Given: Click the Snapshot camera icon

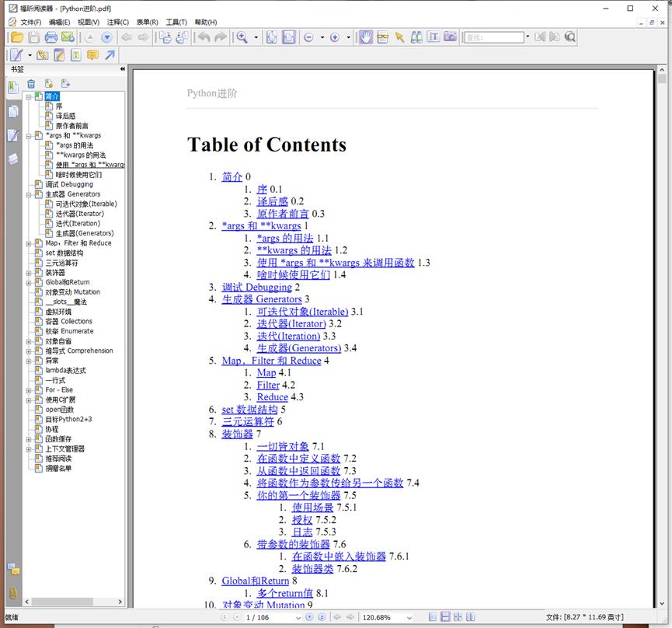Looking at the screenshot, I should [x=450, y=37].
